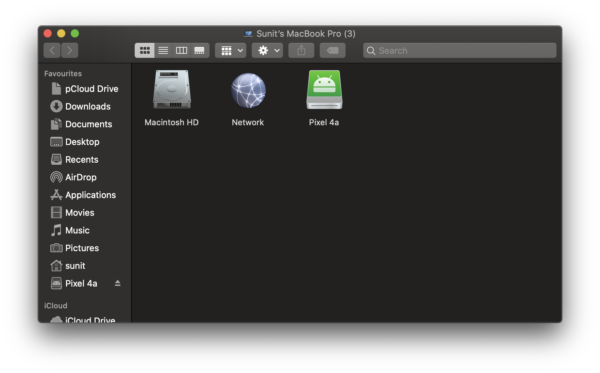
Task: Open Movies in the sidebar
Action: point(85,213)
